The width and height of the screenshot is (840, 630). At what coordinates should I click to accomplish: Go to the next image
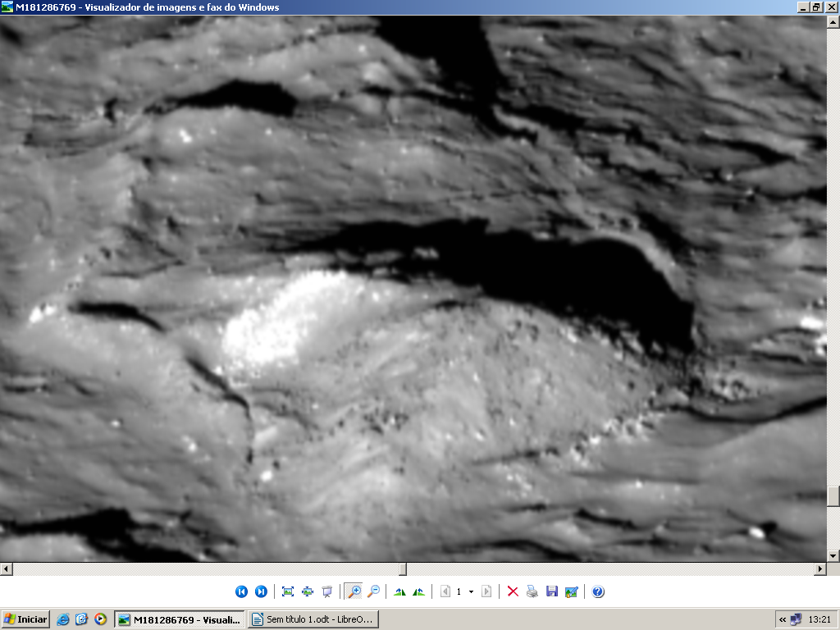coord(261,591)
